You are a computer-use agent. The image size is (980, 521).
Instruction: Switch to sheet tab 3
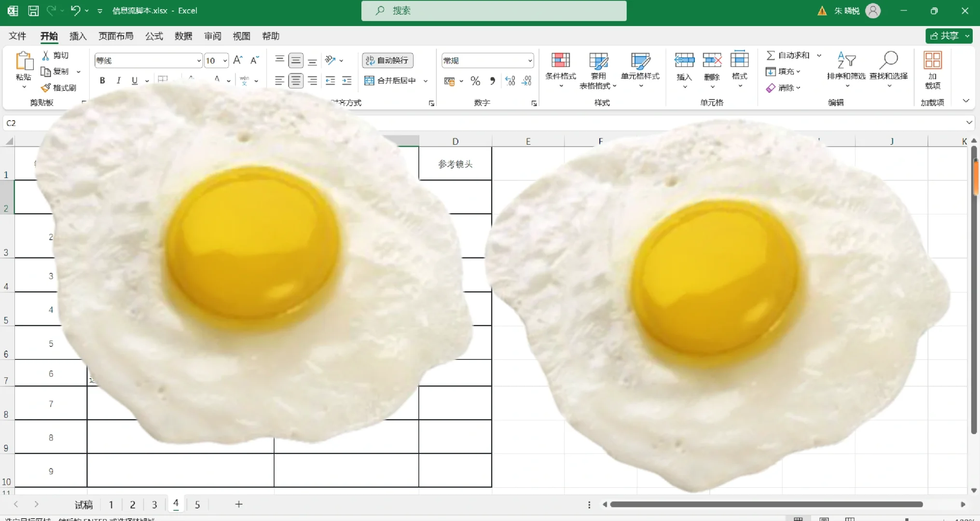(x=154, y=505)
